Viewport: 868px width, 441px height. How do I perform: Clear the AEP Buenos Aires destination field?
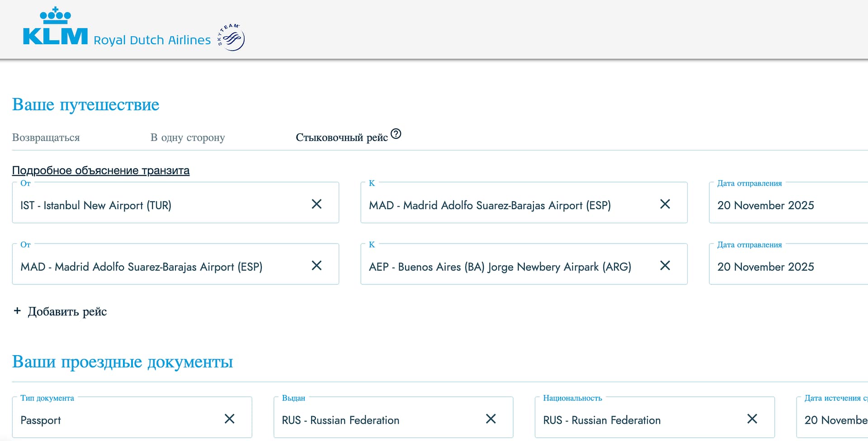(x=665, y=266)
